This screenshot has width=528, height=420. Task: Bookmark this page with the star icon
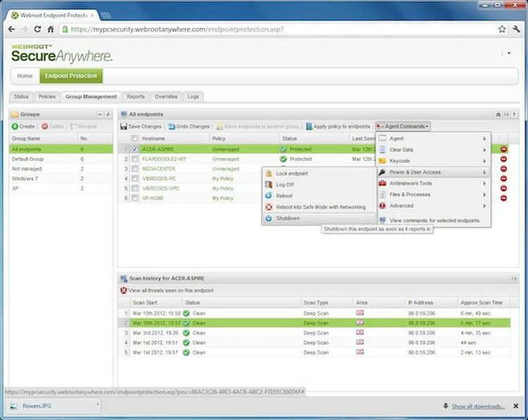click(x=502, y=30)
